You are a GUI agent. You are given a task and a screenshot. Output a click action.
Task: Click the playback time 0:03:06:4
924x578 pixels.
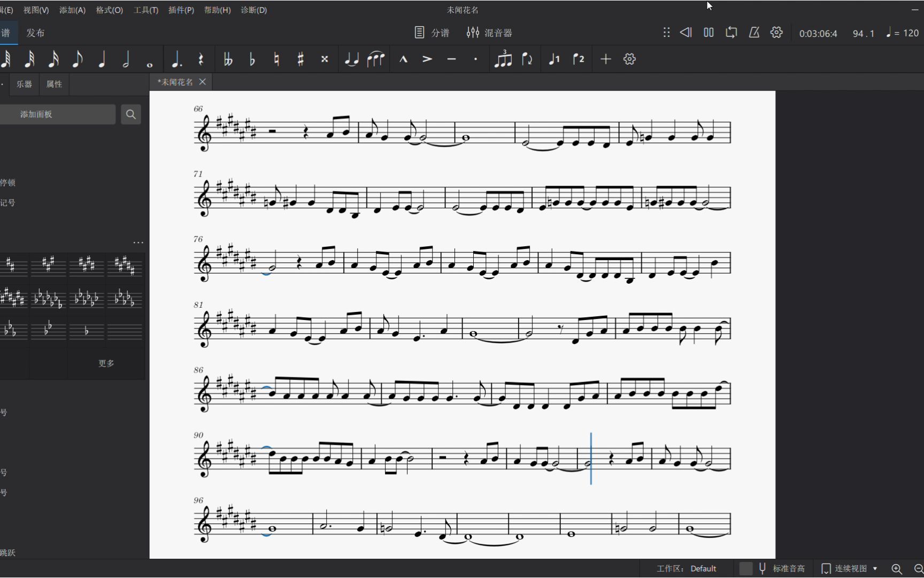coord(818,33)
